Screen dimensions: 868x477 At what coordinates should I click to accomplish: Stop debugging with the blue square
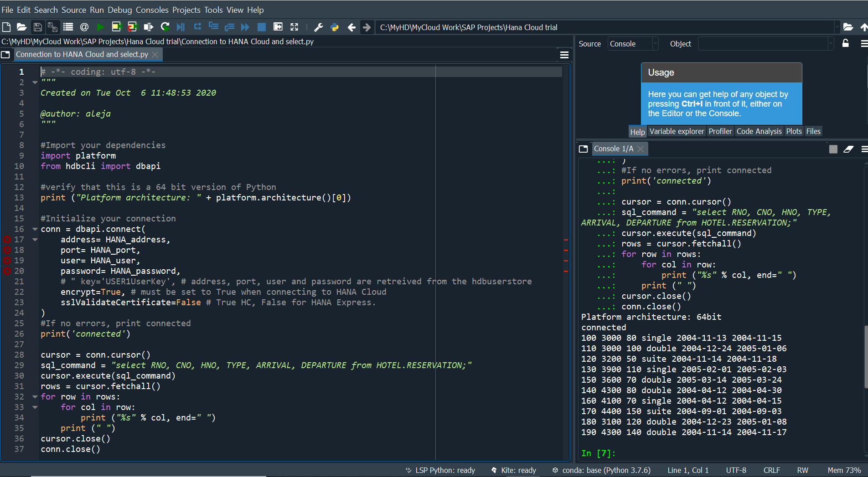262,27
